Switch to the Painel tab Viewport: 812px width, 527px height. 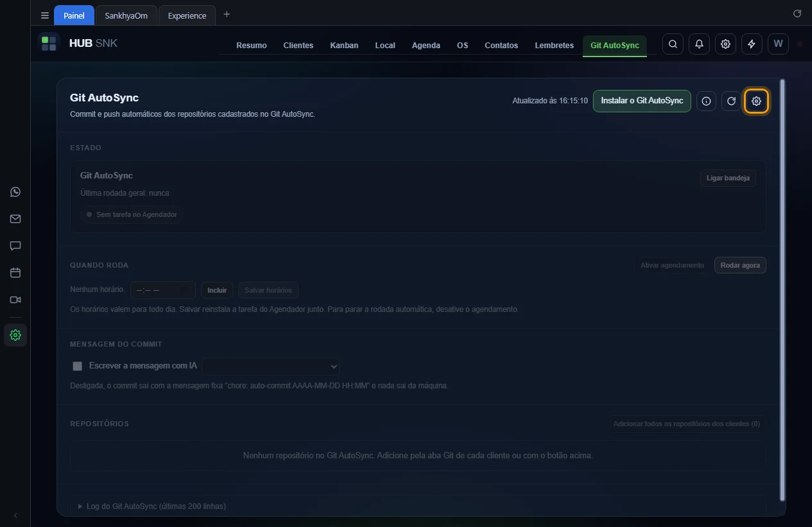pos(74,15)
